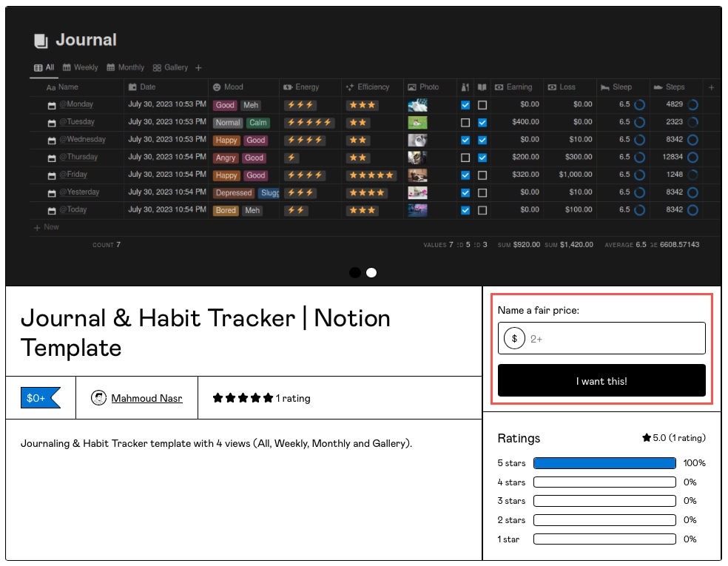This screenshot has width=728, height=566.
Task: Click the reading book column icon
Action: coord(482,87)
